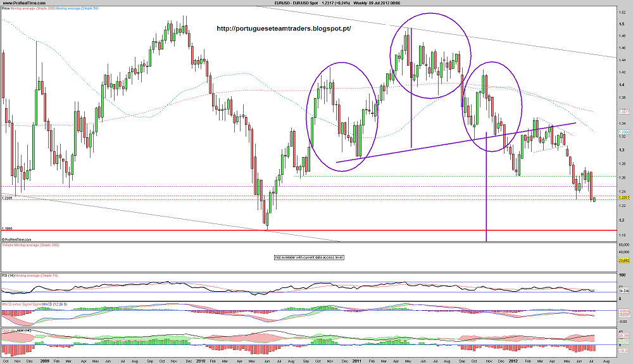Click the Moving average (Simple 14) RSI legend
633x364 pixels.
pyautogui.click(x=37, y=275)
